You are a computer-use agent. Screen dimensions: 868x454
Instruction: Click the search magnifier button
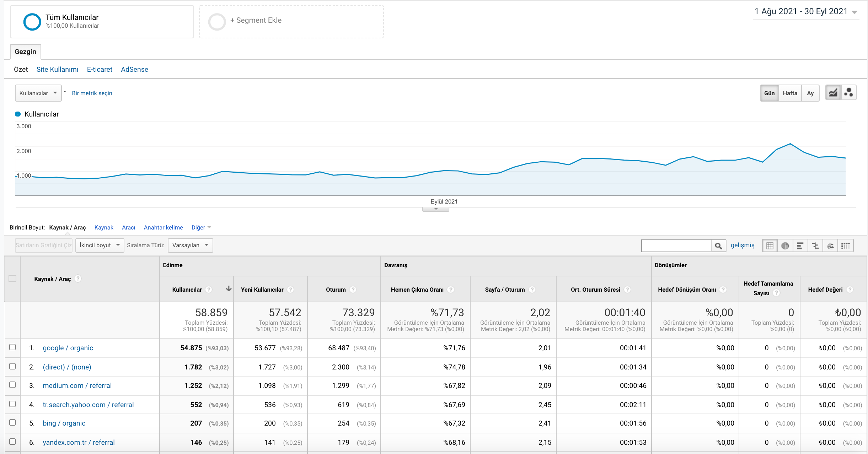(x=718, y=245)
